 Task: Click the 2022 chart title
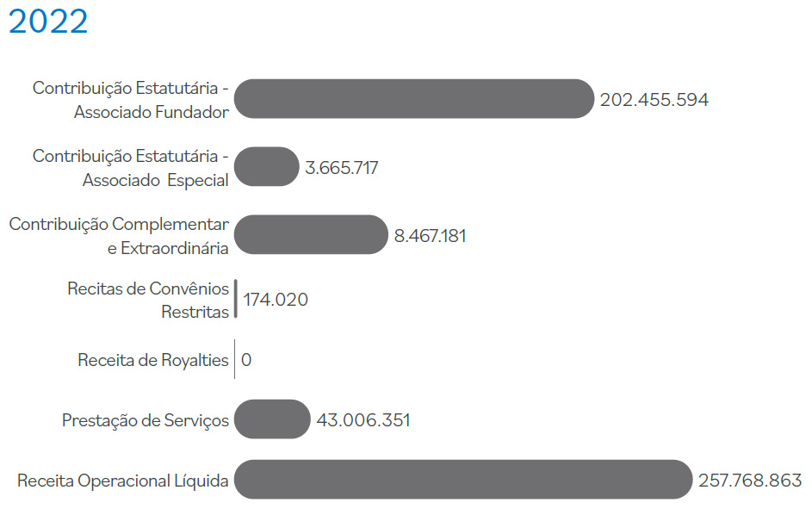coord(48,22)
